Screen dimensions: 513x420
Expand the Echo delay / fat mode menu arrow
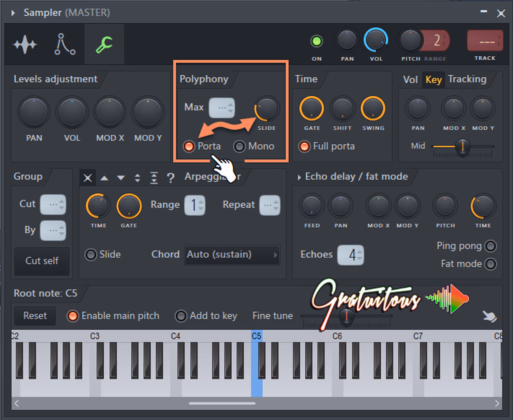(x=299, y=177)
